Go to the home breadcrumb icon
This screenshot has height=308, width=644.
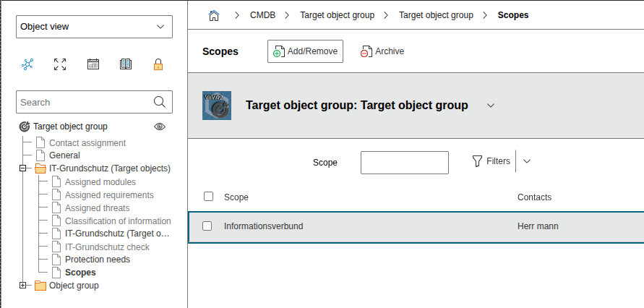(x=213, y=16)
